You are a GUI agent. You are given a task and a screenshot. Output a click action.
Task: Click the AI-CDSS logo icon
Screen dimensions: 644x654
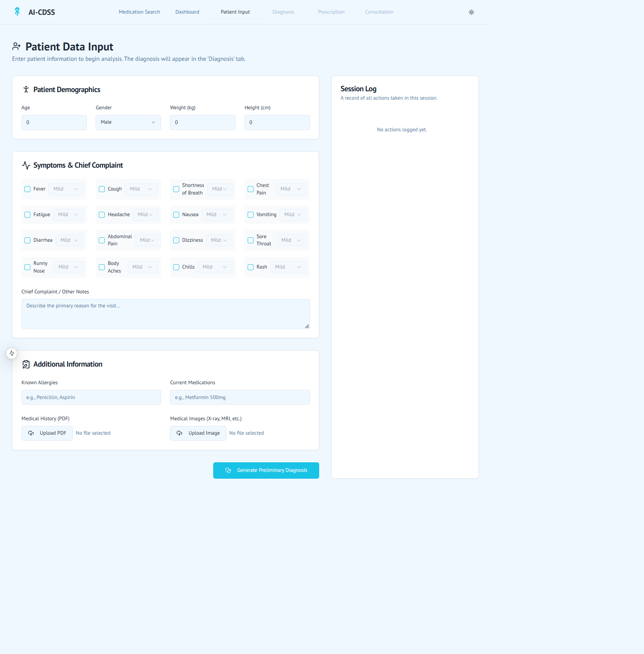[x=17, y=12]
